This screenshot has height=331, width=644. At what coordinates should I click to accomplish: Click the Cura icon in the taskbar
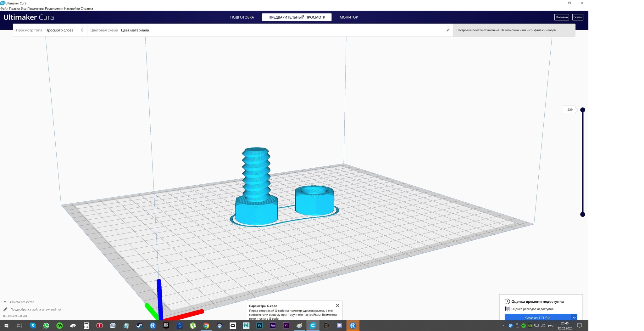313,326
